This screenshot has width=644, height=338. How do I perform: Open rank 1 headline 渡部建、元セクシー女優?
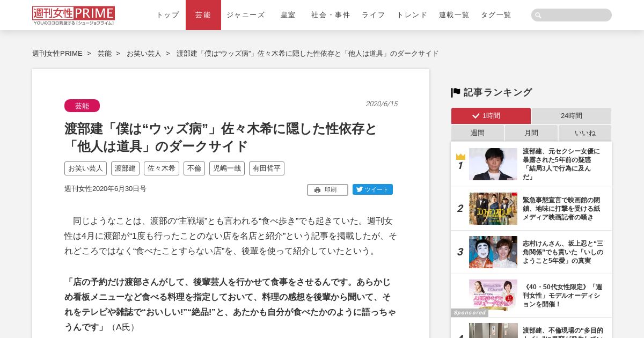point(561,164)
